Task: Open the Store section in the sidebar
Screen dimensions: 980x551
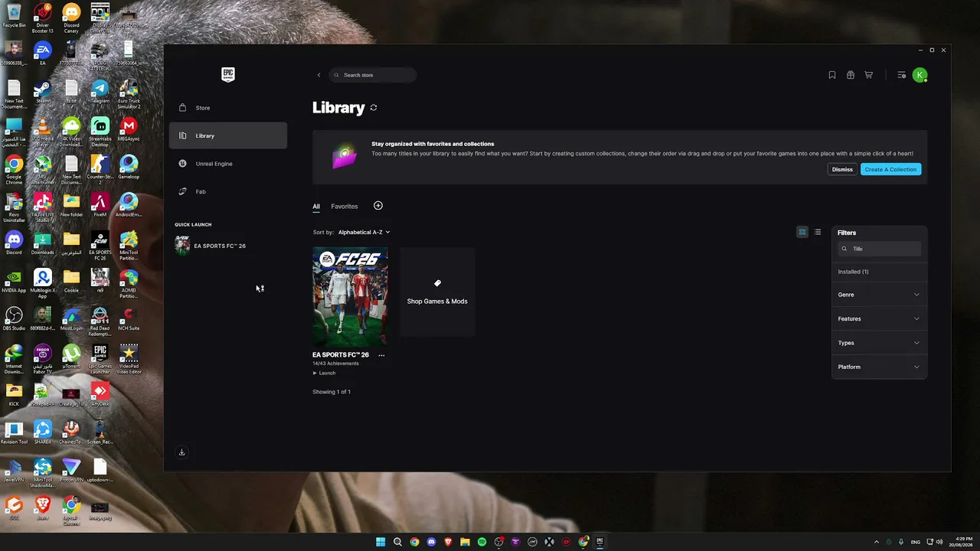Action: 228,108
